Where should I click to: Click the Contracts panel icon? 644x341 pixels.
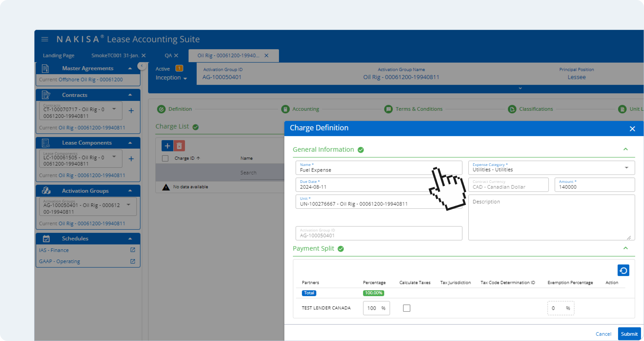pyautogui.click(x=46, y=95)
